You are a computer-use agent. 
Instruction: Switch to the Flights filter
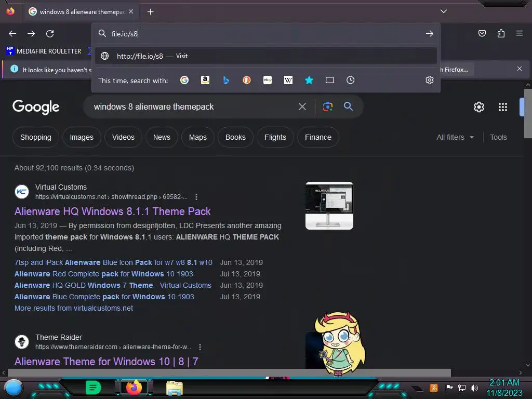(275, 137)
